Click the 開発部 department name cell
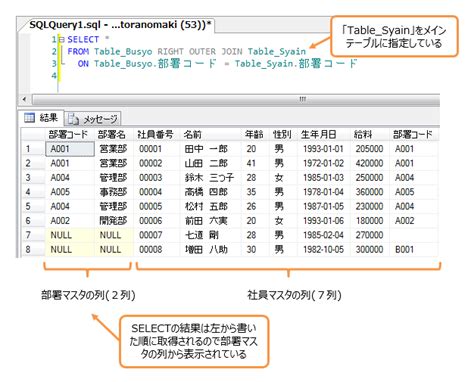474x382 pixels. click(x=114, y=221)
